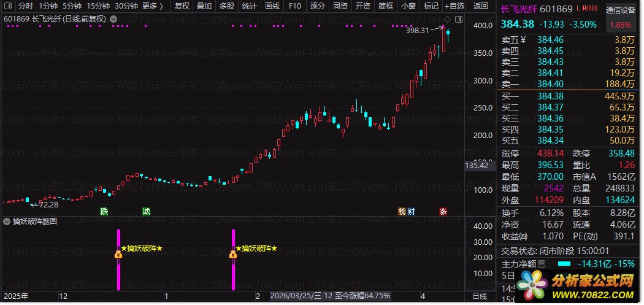The height and width of the screenshot is (305, 644).
Task: Click the 长飞光纤 stock name
Action: point(518,9)
